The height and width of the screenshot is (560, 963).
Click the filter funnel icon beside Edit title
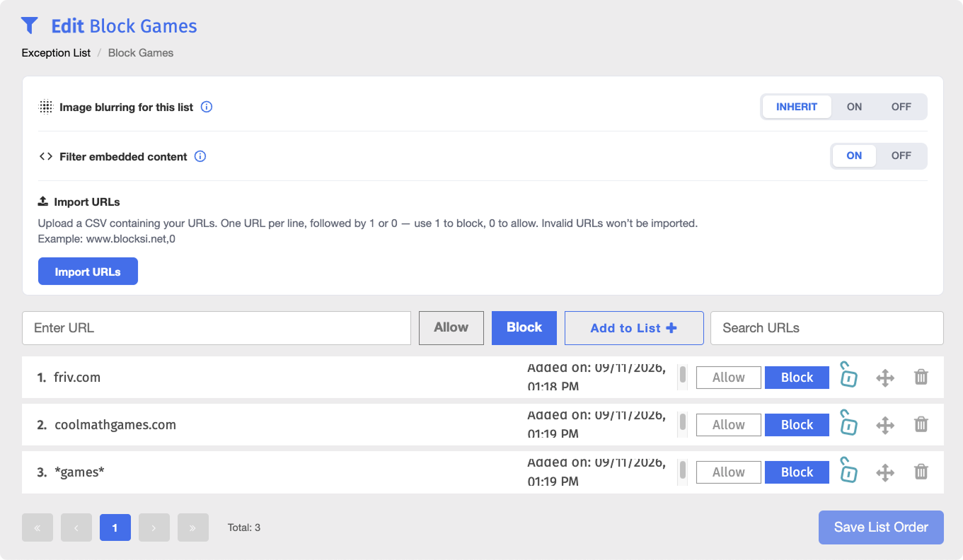click(29, 26)
